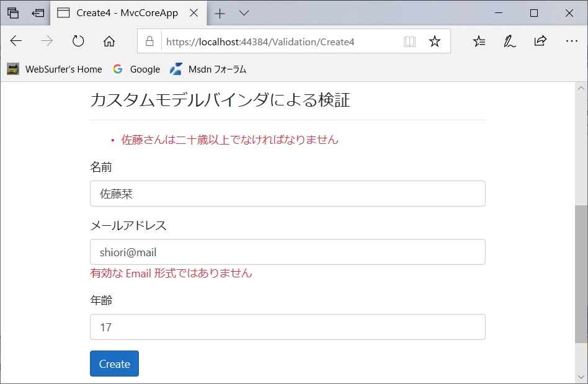Screen dimensions: 588x384
Task: Go to the Home page icon
Action: pos(109,42)
